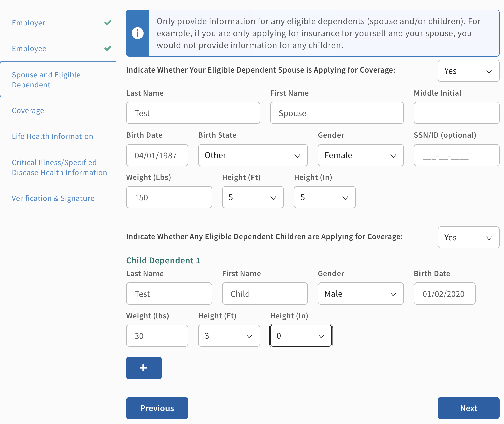Open the Critical Illness/Specified Disease Health Information step
Screen dimensions: 504x424
[59, 167]
